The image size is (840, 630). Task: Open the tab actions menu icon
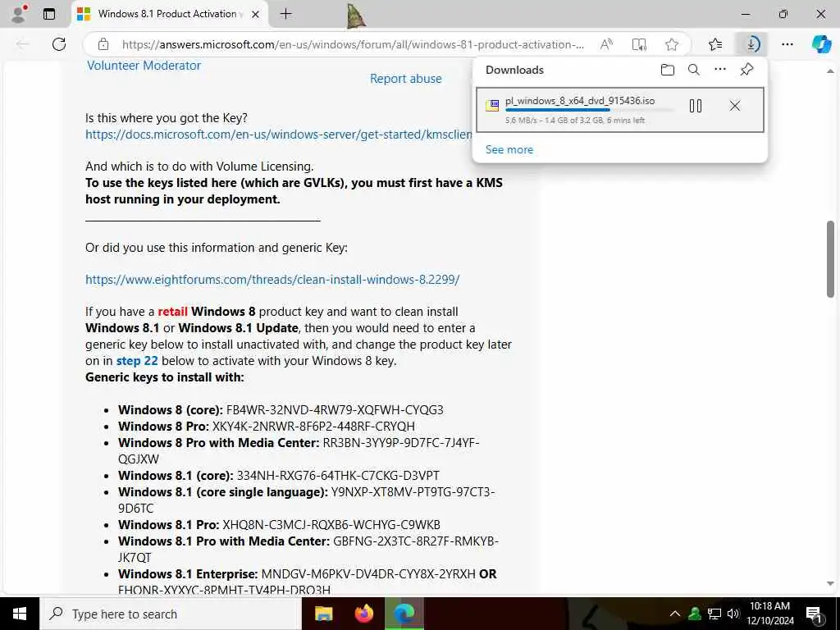[49, 14]
